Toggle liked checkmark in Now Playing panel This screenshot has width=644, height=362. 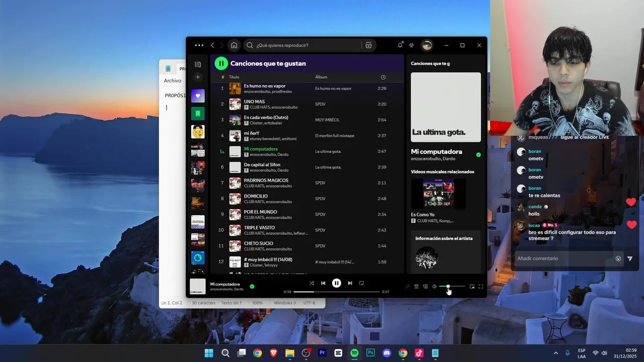point(478,155)
